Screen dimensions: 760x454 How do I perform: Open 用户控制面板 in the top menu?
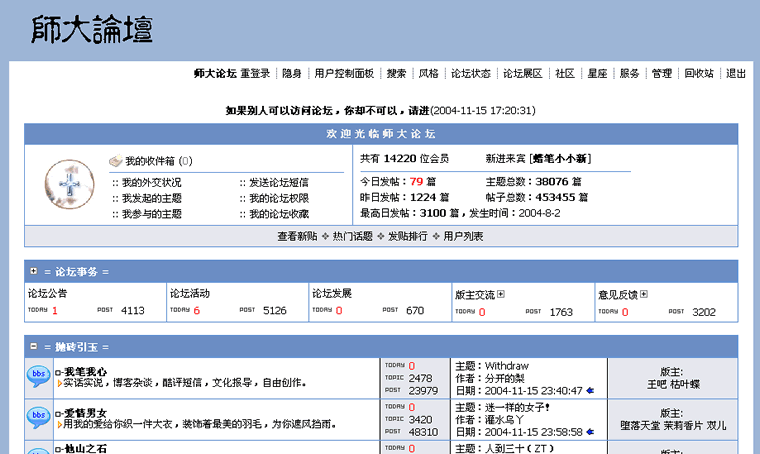[344, 74]
